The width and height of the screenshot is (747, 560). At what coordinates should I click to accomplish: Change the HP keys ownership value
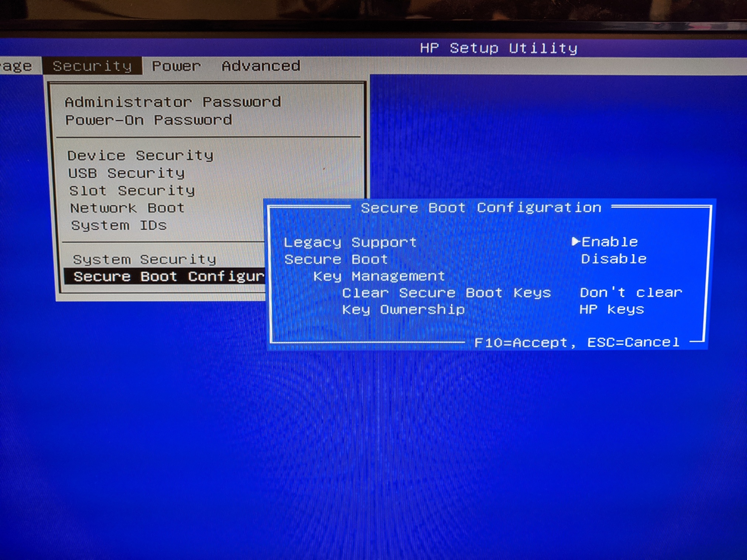(x=612, y=309)
